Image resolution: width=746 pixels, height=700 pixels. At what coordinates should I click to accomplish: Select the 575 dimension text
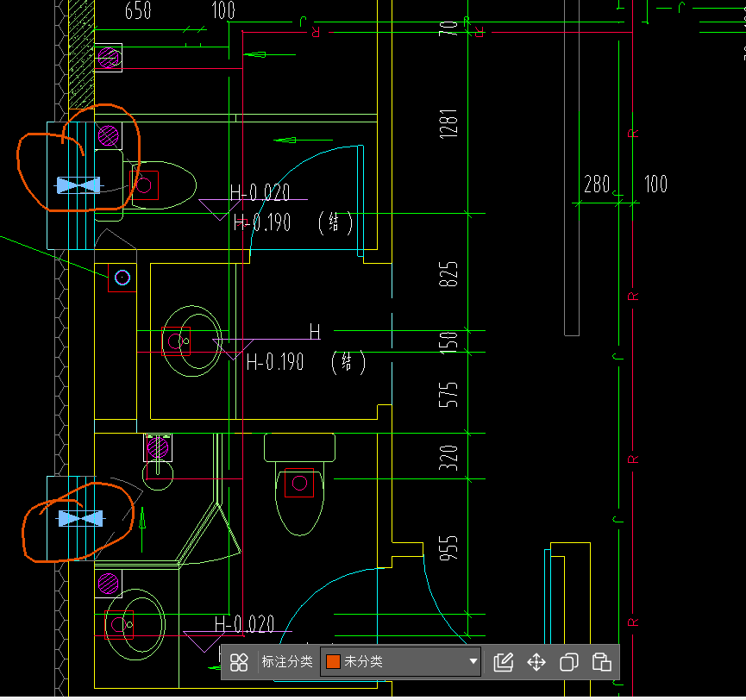pyautogui.click(x=448, y=395)
